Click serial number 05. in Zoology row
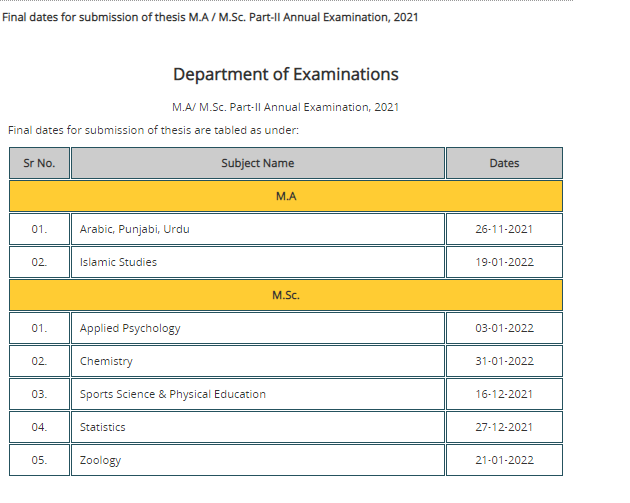This screenshot has width=630, height=503. point(39,460)
